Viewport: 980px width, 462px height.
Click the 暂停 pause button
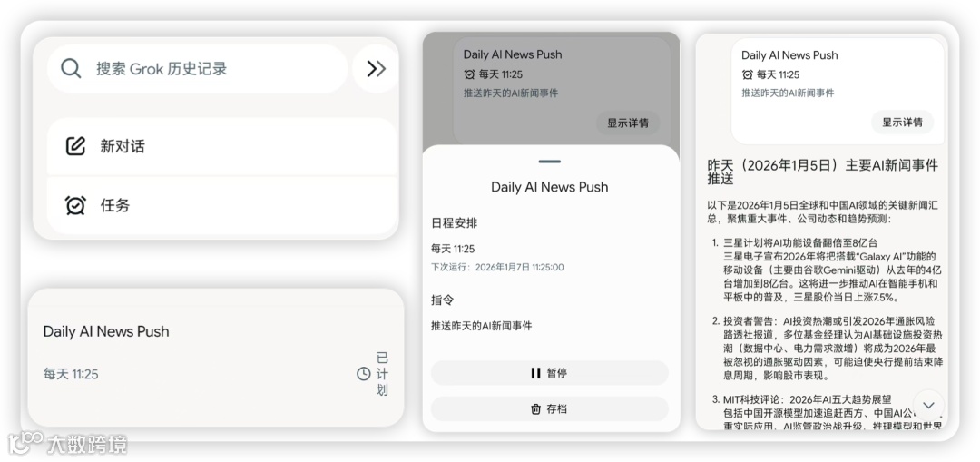[x=550, y=373]
